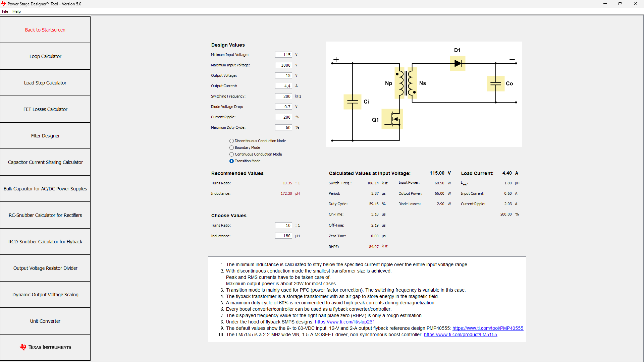
Task: Click the Switching Frequency input field
Action: coord(283,97)
